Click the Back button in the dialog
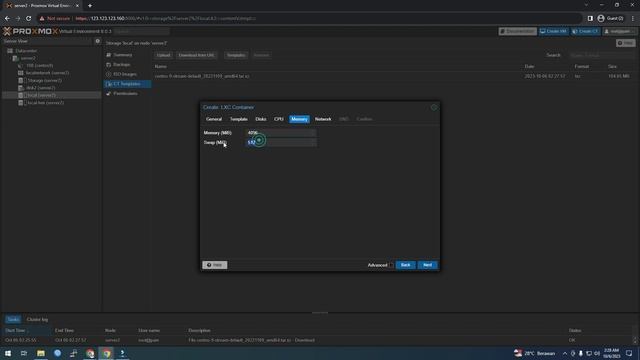 [x=405, y=265]
